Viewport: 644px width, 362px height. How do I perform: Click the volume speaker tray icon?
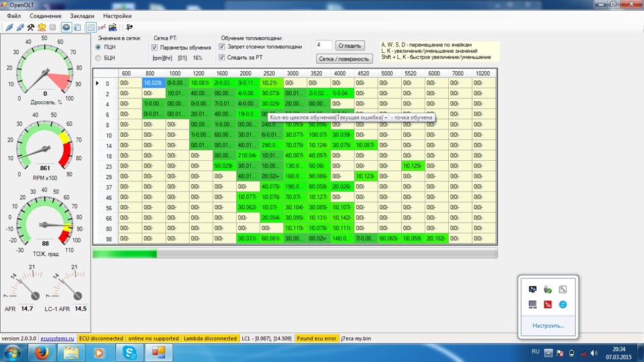pyautogui.click(x=594, y=353)
